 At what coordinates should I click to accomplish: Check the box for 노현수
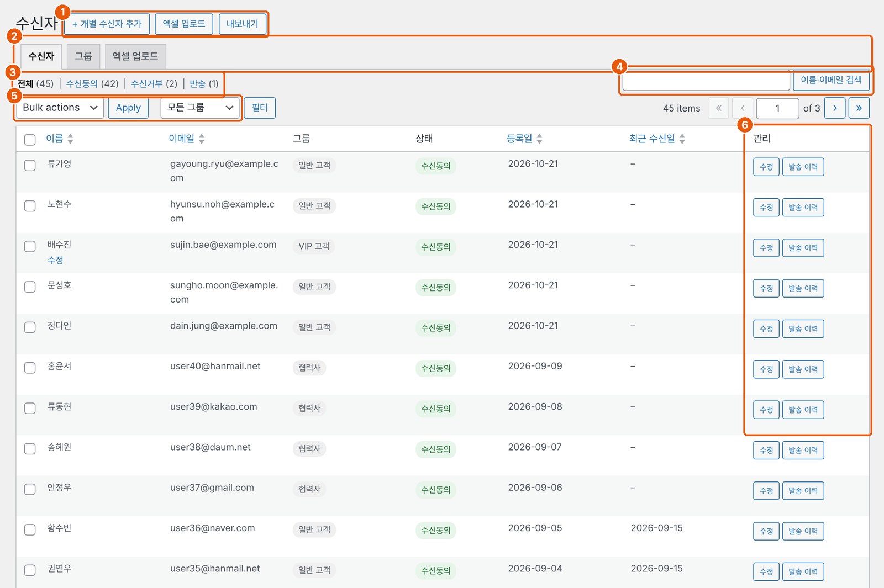pyautogui.click(x=30, y=205)
